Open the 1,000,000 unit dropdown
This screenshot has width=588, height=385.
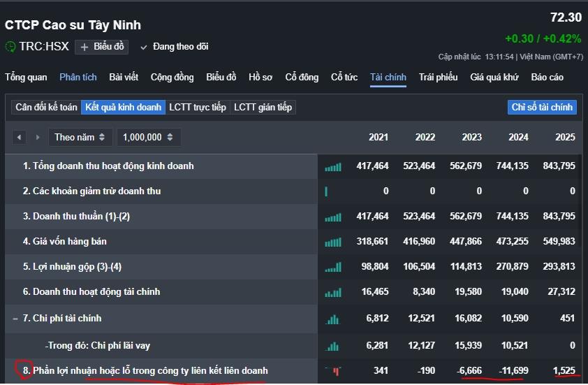tap(148, 138)
